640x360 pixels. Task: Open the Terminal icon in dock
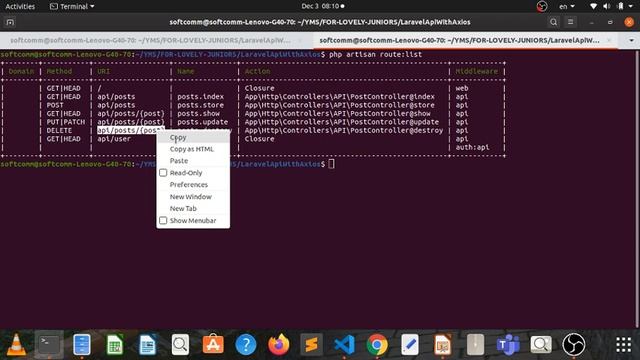click(49, 345)
